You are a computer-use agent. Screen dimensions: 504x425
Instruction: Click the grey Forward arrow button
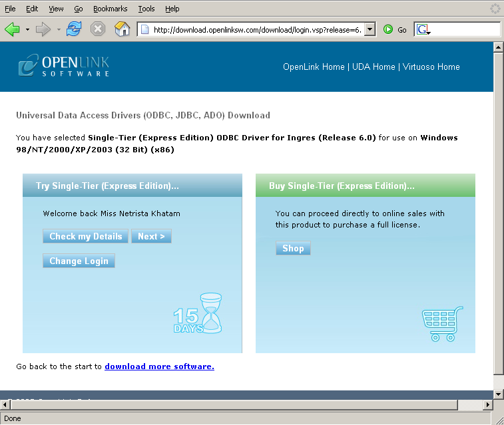click(x=43, y=29)
